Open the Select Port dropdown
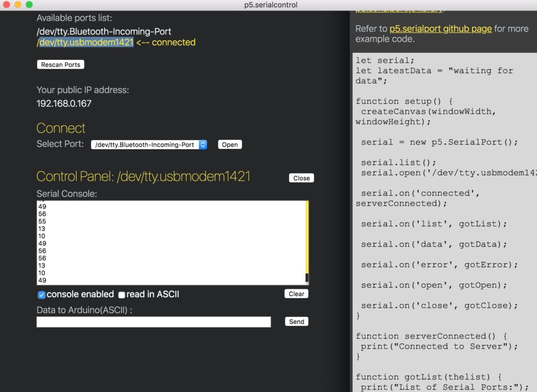 (x=149, y=145)
